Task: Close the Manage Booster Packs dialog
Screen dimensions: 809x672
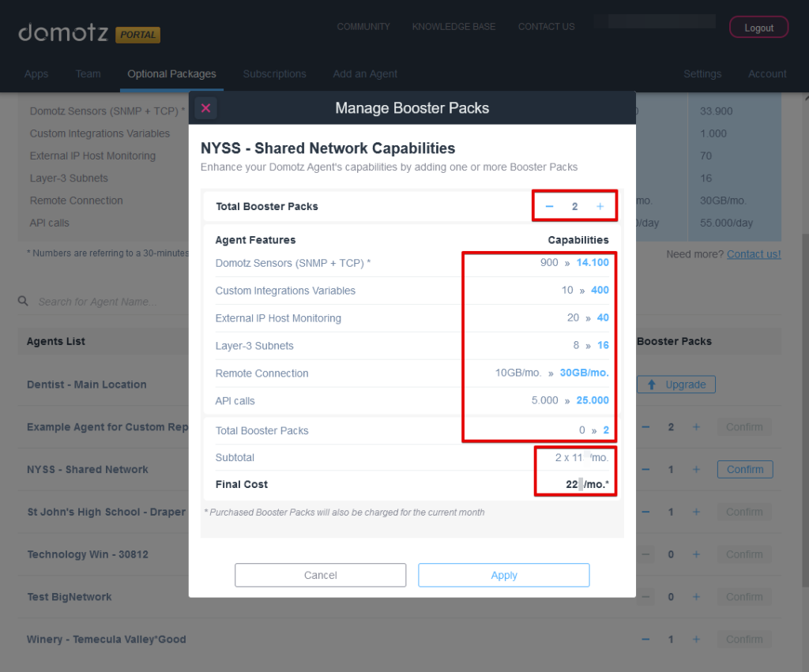Action: [205, 108]
